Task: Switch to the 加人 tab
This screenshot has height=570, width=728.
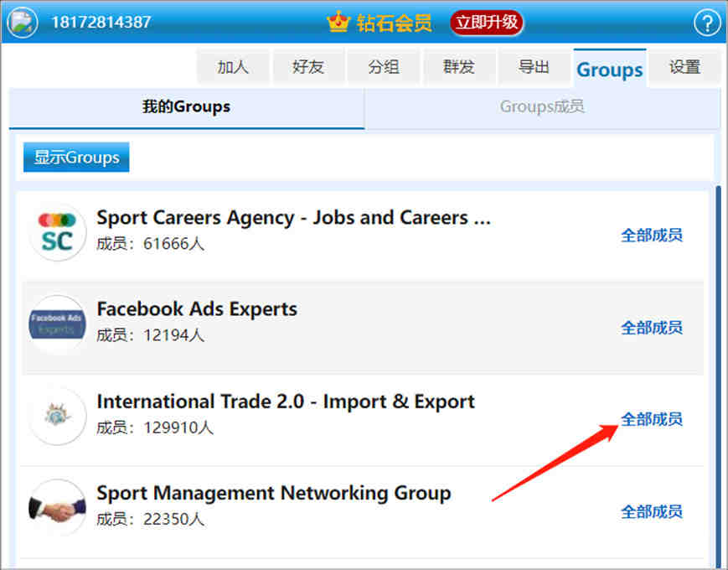Action: pyautogui.click(x=233, y=67)
